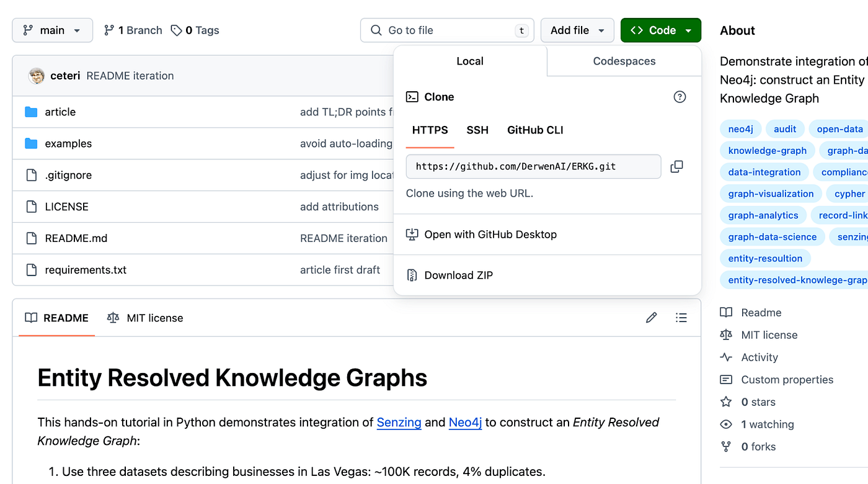Click the Custom properties icon
Image resolution: width=868 pixels, height=484 pixels.
726,380
